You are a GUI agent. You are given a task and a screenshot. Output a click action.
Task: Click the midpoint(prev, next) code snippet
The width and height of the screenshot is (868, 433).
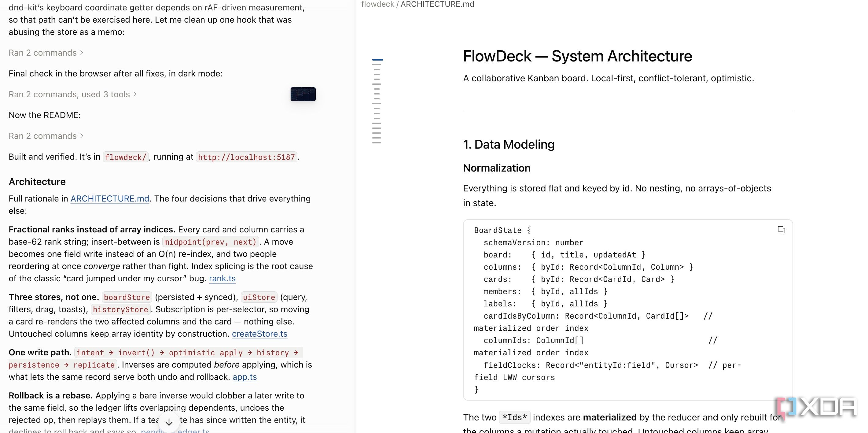[x=210, y=242]
